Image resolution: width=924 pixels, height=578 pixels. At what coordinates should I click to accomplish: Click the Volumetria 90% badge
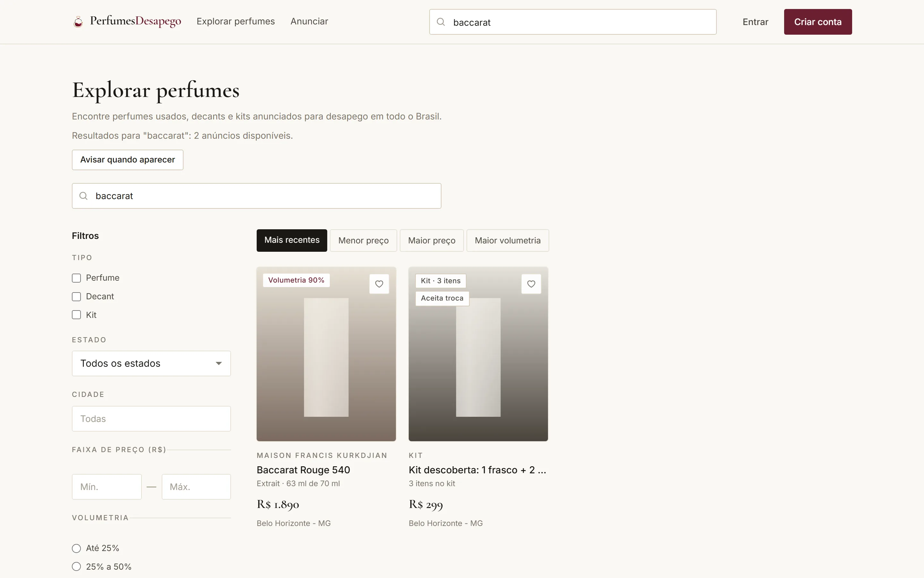296,280
